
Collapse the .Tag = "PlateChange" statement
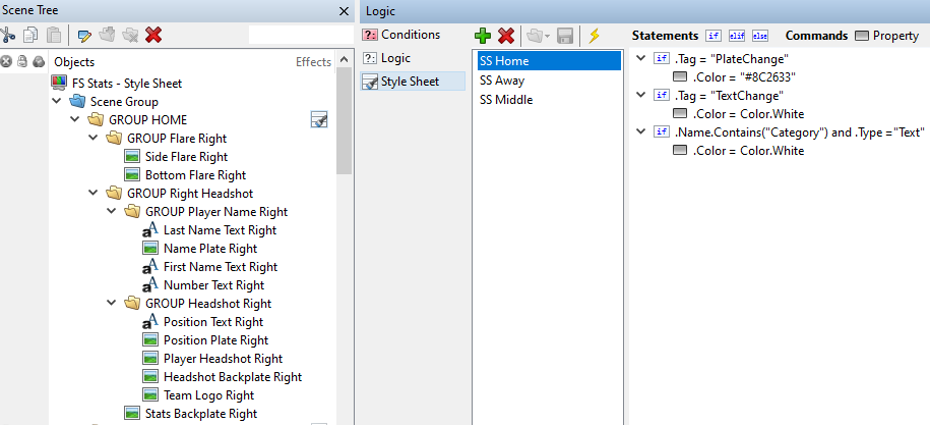pyautogui.click(x=641, y=59)
